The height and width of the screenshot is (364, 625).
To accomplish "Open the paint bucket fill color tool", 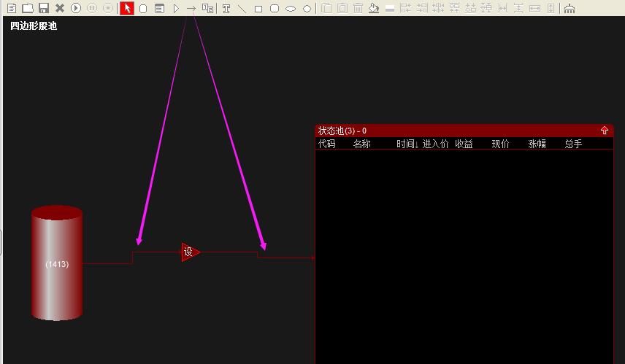I will 374,8.
